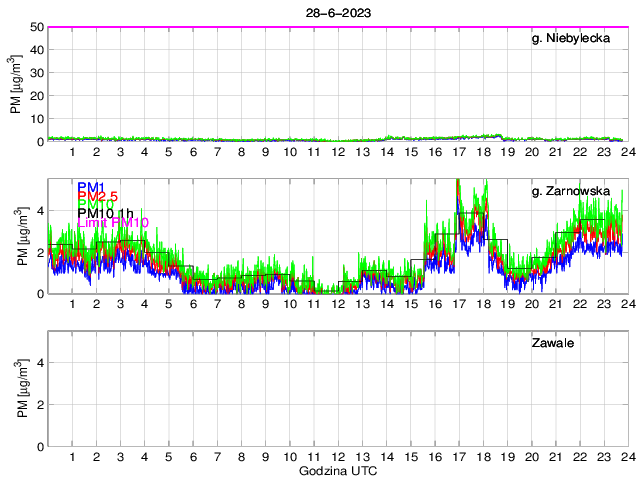Click the bottom plot's PM y-axis label
Screen dimensions: 640x480
tap(22, 388)
